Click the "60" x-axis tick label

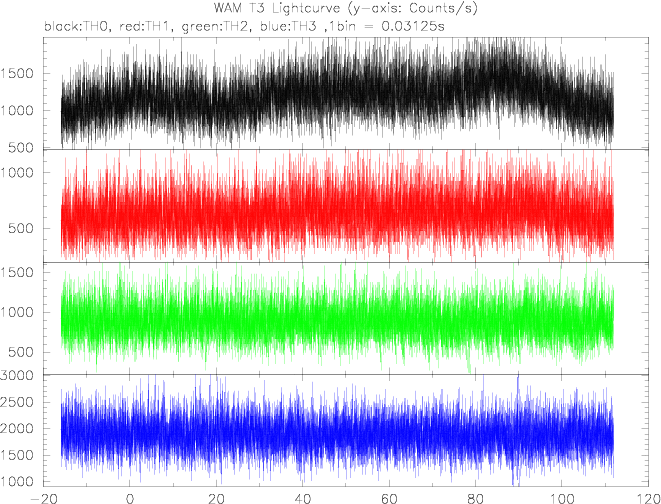[389, 497]
